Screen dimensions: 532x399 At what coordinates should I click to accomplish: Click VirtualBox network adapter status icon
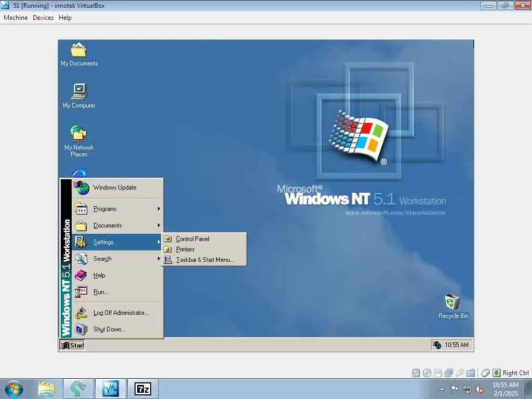pos(448,373)
